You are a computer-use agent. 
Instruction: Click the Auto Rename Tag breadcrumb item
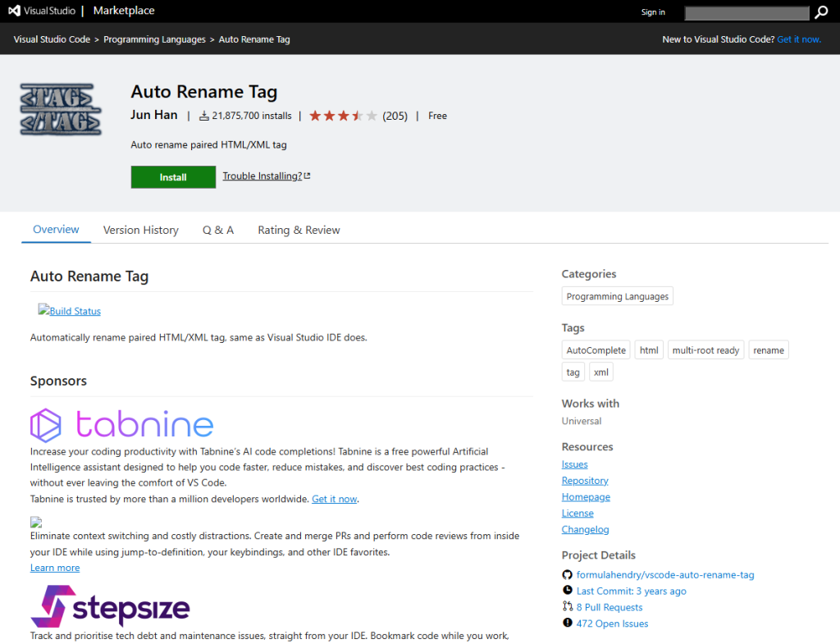point(254,39)
